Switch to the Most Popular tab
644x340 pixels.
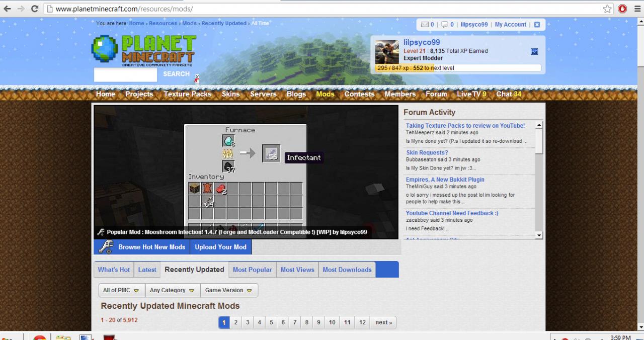(x=252, y=270)
